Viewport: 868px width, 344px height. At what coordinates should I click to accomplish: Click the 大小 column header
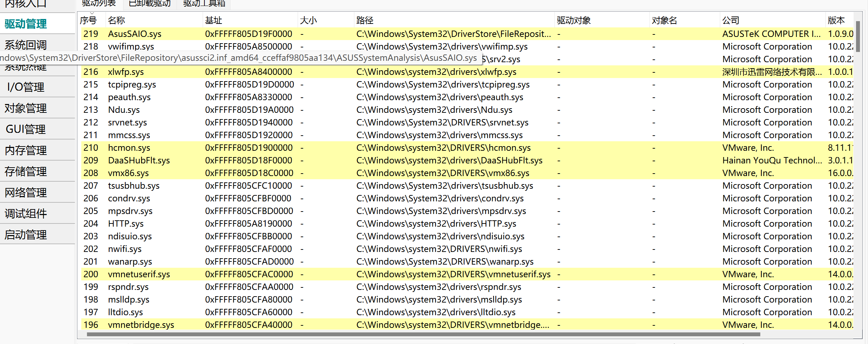pyautogui.click(x=326, y=20)
